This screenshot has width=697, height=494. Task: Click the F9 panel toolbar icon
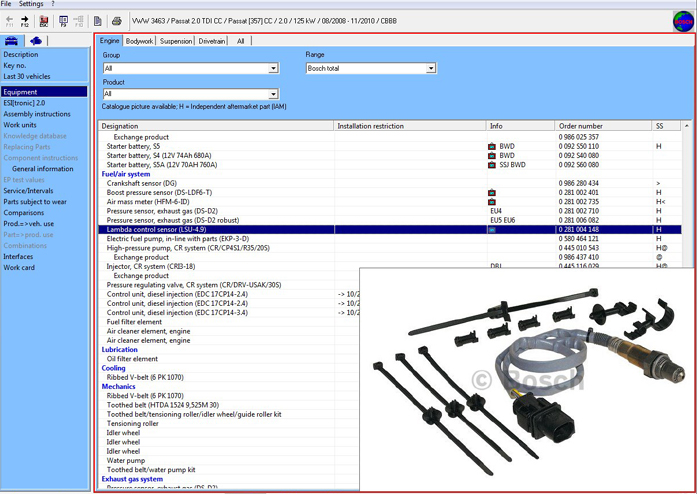tap(64, 21)
